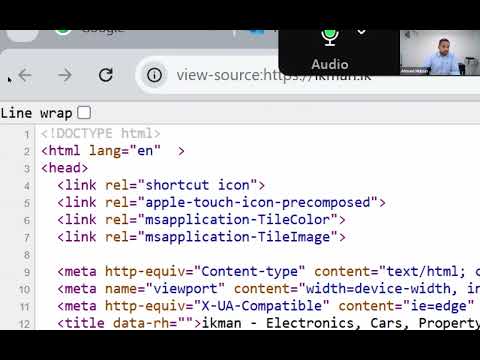Expand the audio options chevron
This screenshot has height=360, width=480.
pyautogui.click(x=361, y=32)
